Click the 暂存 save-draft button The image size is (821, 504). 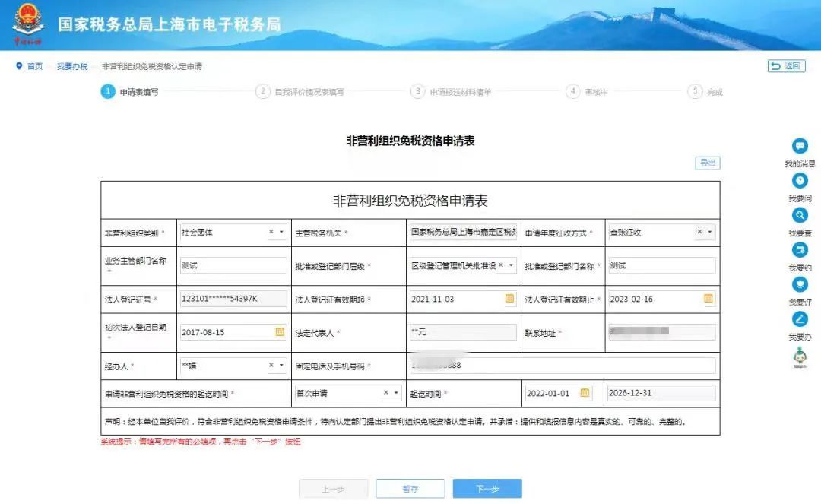(410, 489)
